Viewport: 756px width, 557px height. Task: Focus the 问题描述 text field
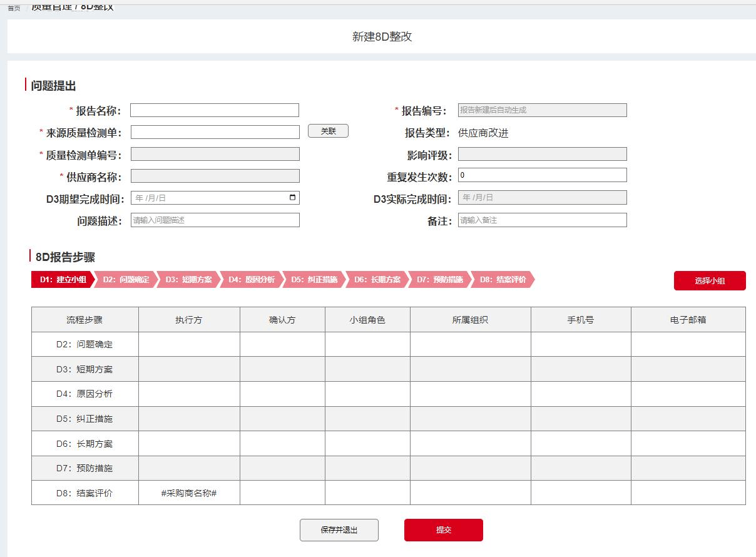tap(215, 220)
